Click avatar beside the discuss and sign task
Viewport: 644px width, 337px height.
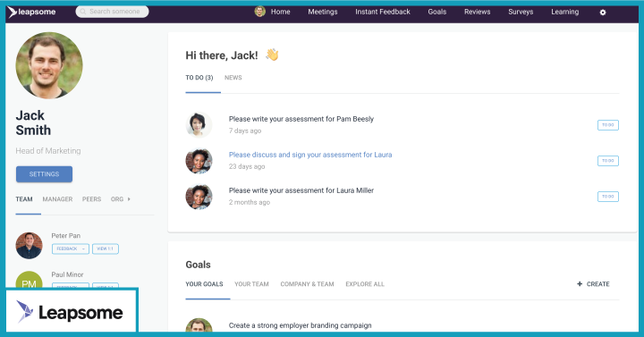pos(199,161)
